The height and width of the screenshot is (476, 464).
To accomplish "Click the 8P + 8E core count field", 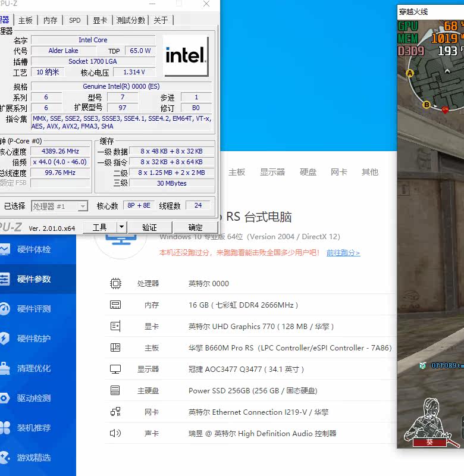I will [139, 205].
